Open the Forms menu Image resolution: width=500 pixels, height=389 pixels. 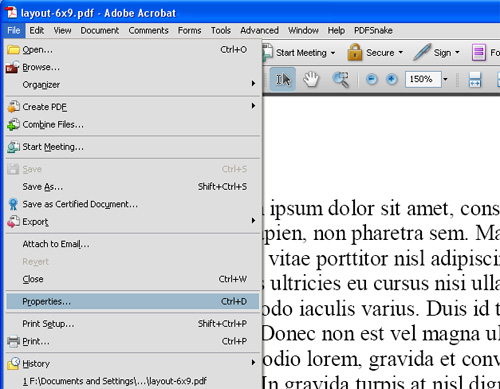click(189, 30)
